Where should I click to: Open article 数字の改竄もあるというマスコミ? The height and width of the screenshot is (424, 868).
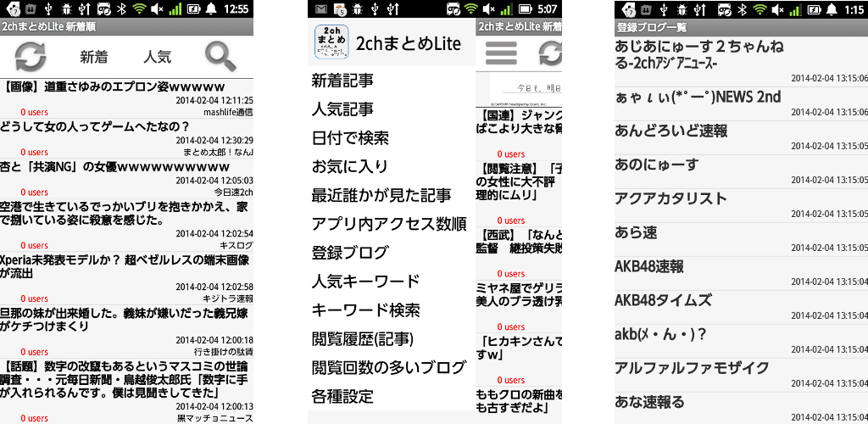(x=127, y=391)
